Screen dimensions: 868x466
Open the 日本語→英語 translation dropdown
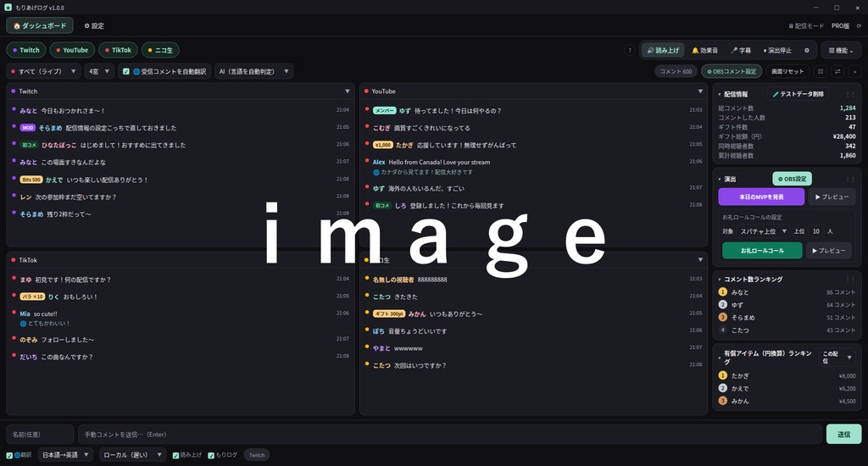point(64,455)
